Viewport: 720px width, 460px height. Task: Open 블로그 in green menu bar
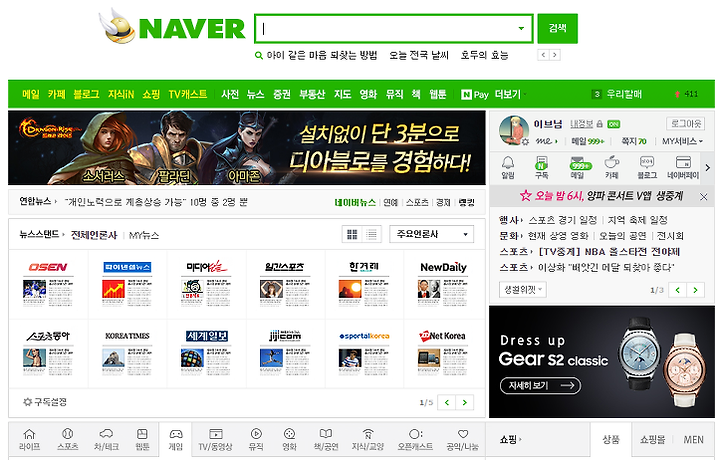86,95
